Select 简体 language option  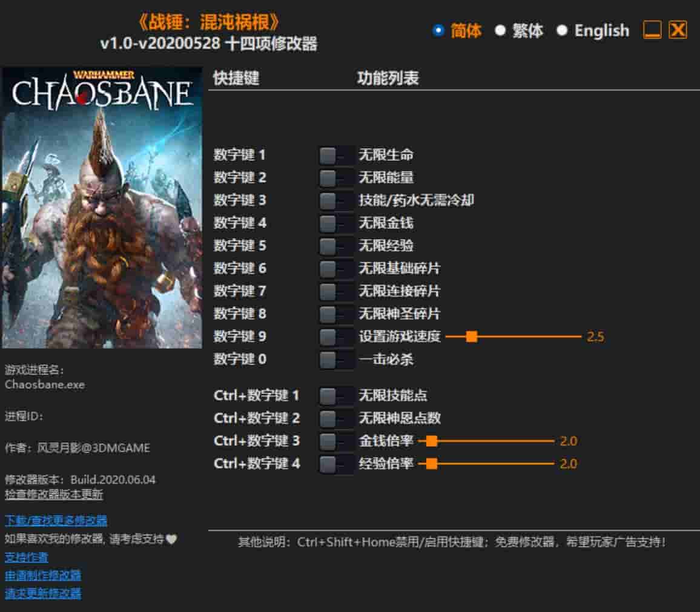click(437, 30)
